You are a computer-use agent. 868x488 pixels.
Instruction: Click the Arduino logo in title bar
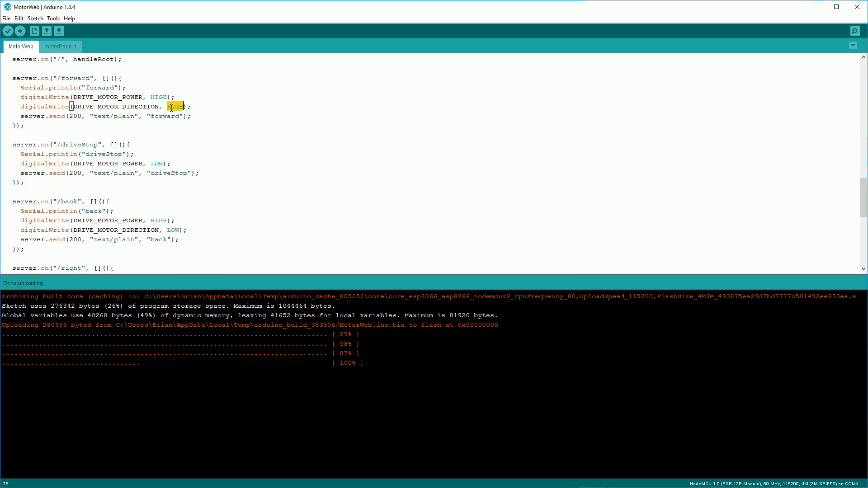(7, 7)
